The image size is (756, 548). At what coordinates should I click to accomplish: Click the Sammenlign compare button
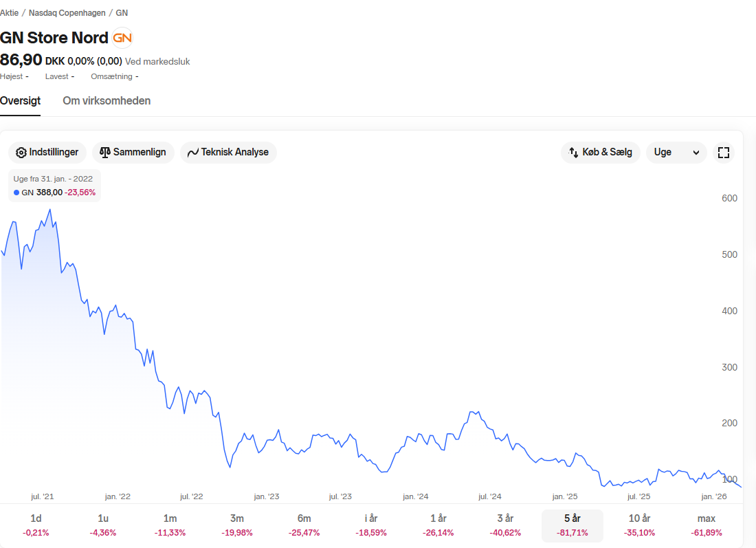(x=133, y=153)
